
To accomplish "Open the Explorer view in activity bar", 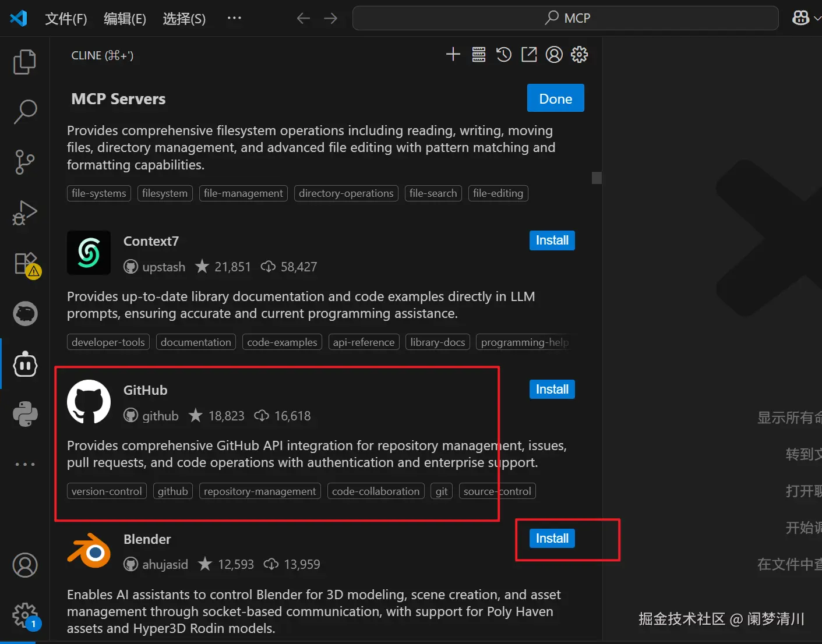I will (x=24, y=62).
